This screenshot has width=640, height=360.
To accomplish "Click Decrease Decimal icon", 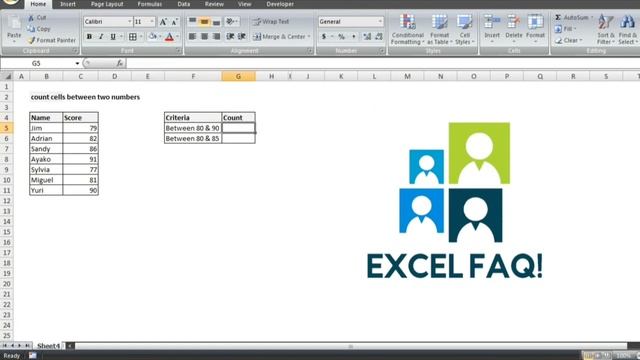I will (x=379, y=37).
